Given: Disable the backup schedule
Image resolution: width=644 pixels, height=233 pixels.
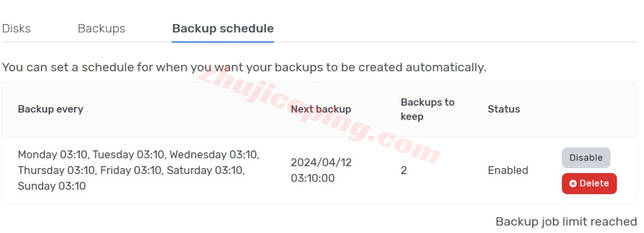Looking at the screenshot, I should tap(586, 158).
